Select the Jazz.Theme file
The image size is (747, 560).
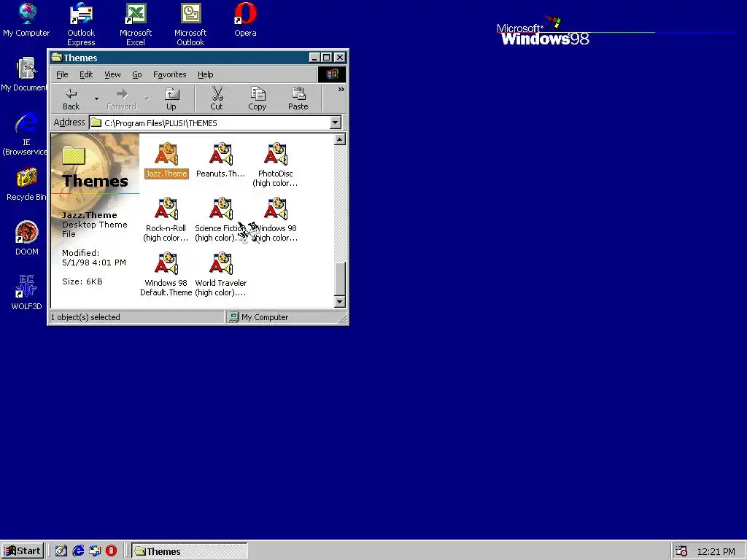coord(166,160)
